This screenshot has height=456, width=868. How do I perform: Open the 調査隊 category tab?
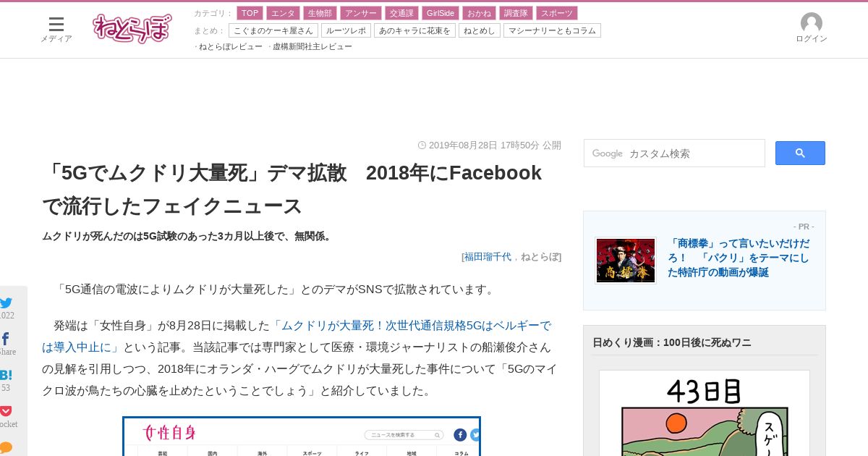click(x=516, y=13)
